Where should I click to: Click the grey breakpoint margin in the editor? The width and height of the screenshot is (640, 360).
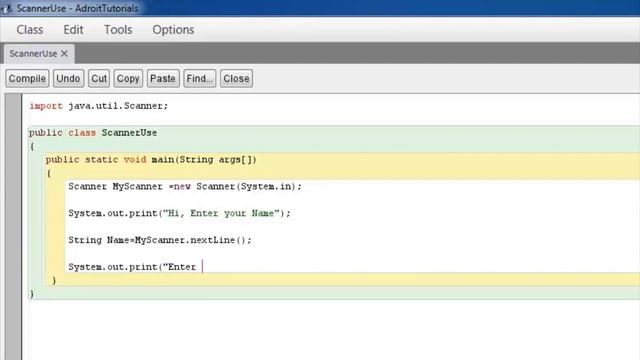[x=13, y=227]
